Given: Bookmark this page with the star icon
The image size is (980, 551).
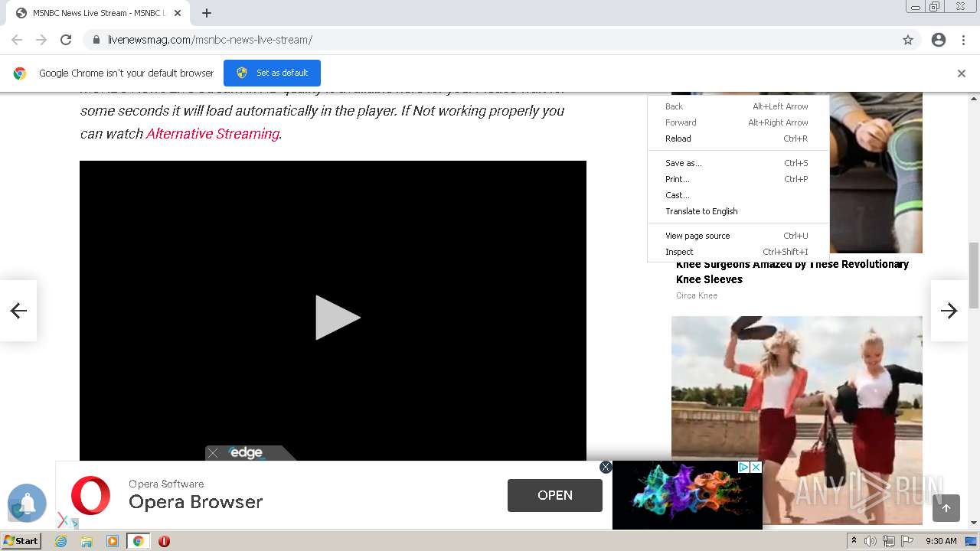Looking at the screenshot, I should (908, 40).
